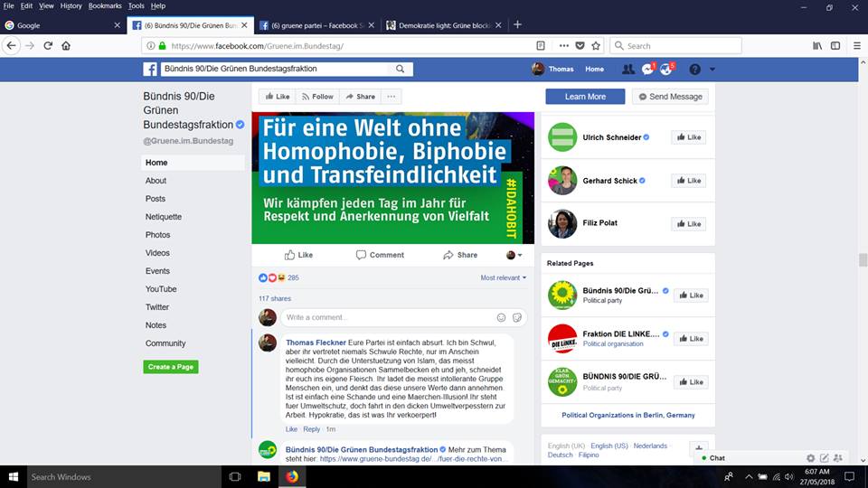This screenshot has width=868, height=488.
Task: Open reactions count 285
Action: coord(293,277)
